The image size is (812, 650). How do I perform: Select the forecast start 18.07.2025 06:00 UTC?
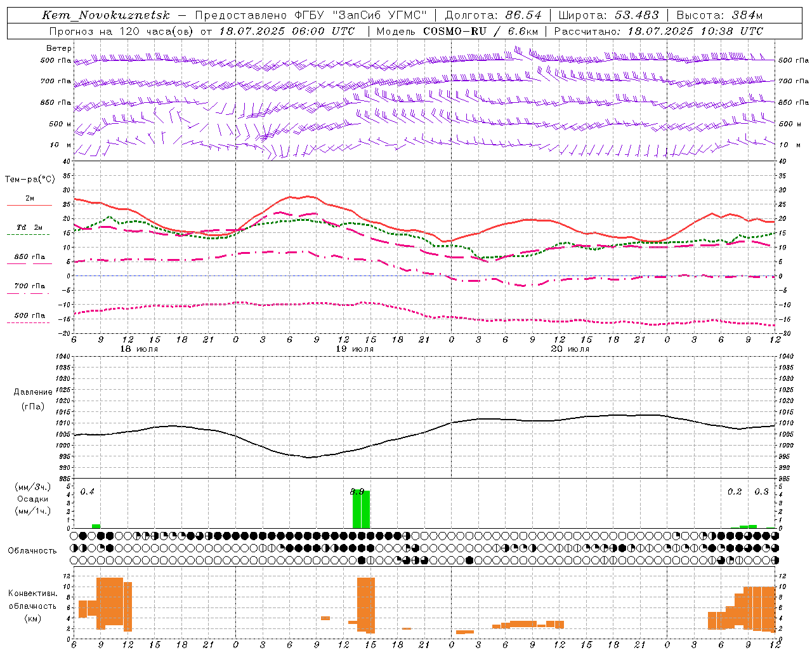pyautogui.click(x=287, y=31)
